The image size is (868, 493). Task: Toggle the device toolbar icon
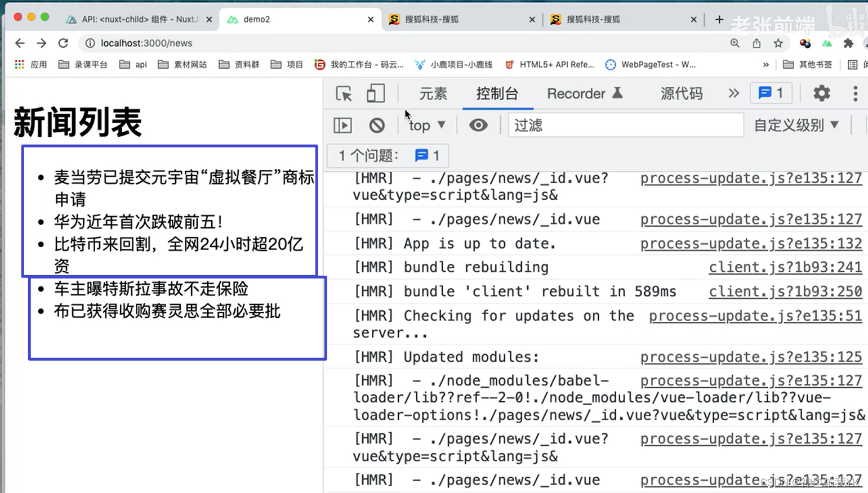(375, 93)
